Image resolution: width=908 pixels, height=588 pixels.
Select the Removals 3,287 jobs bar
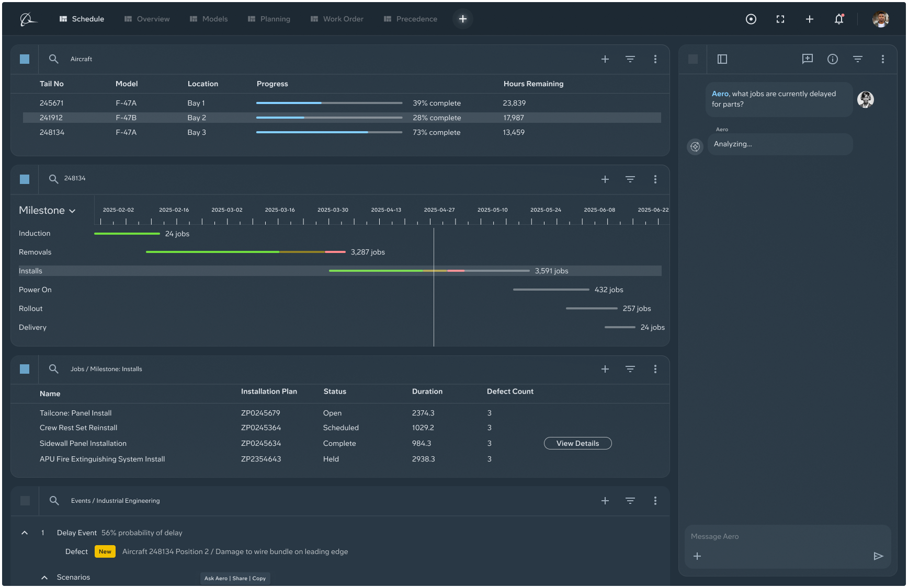[x=246, y=252]
